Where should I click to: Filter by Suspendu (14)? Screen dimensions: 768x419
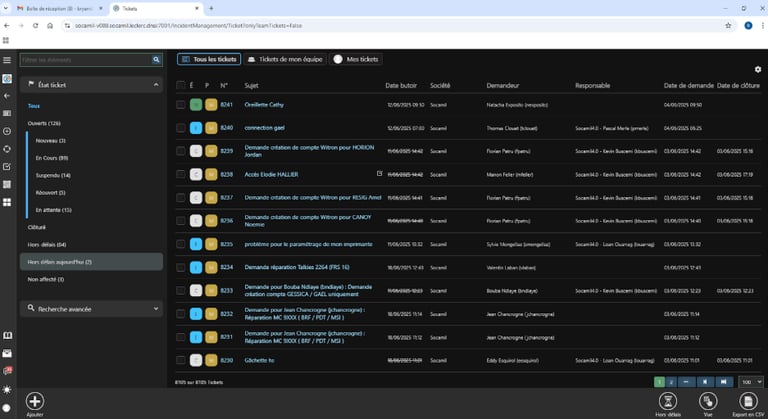(x=53, y=175)
